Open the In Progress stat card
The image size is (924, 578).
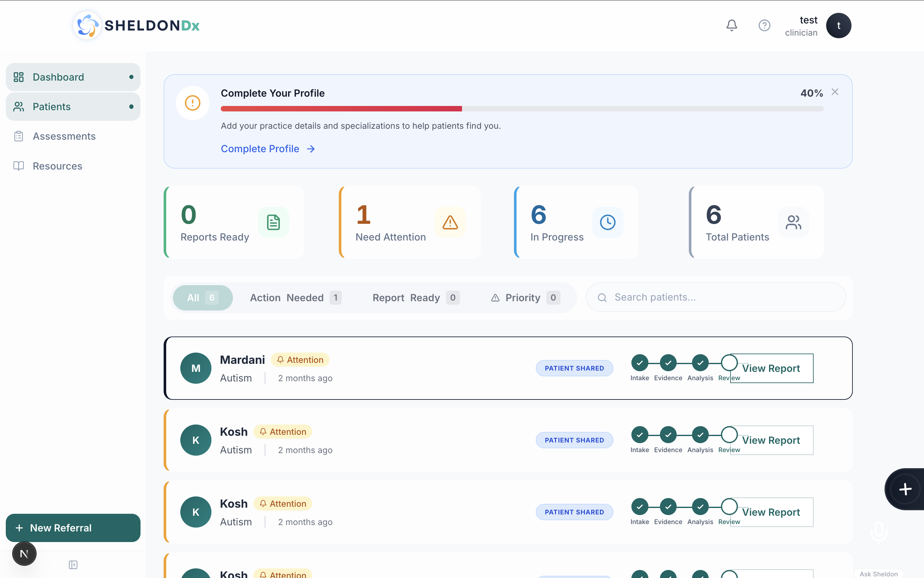tap(576, 222)
